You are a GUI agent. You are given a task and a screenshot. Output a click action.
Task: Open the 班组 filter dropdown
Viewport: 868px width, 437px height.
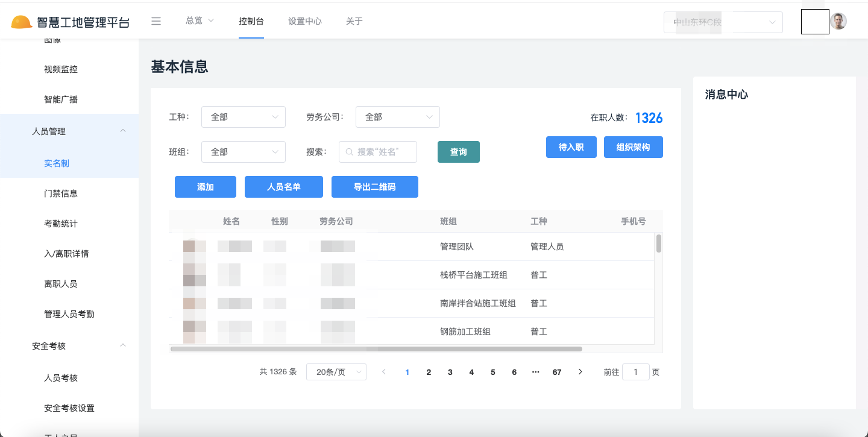pos(244,152)
